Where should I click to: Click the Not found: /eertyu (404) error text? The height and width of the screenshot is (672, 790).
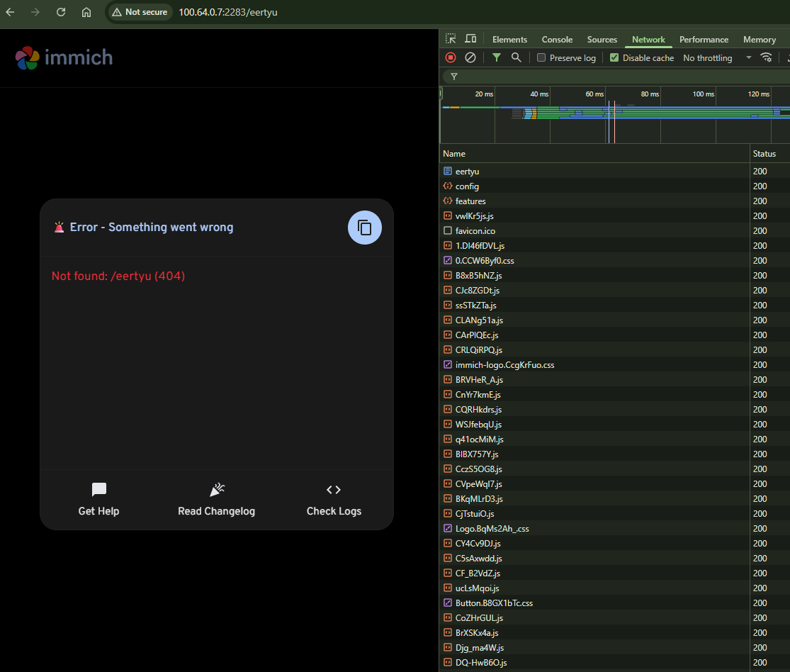118,276
